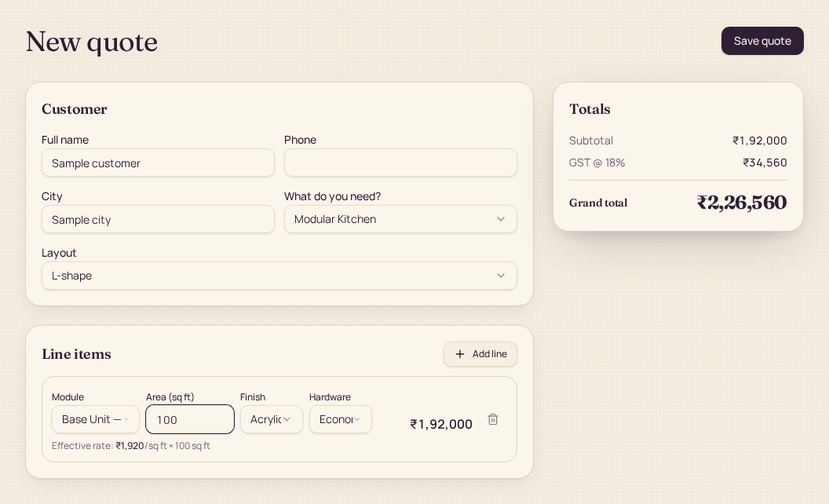Save the quote

(x=762, y=41)
